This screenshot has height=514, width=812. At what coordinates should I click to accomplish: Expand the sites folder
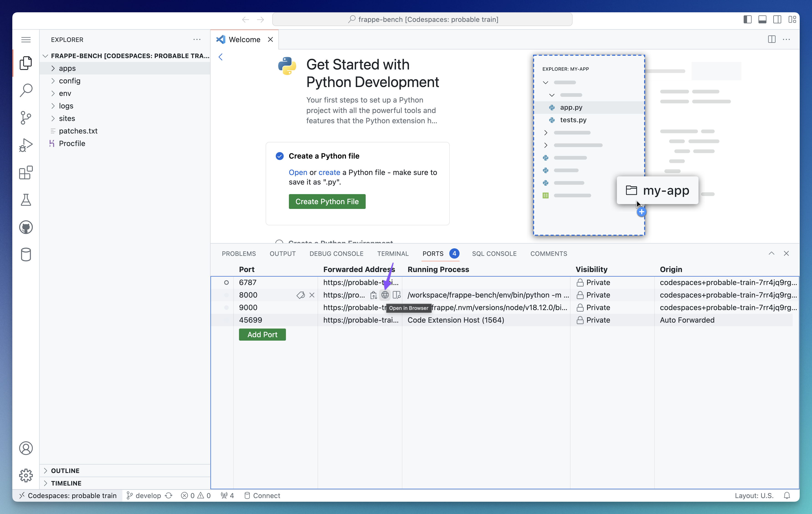click(x=125, y=118)
